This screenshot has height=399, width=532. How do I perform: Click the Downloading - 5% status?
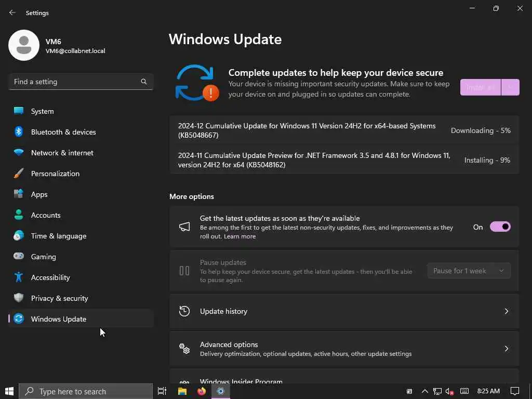[x=481, y=130]
